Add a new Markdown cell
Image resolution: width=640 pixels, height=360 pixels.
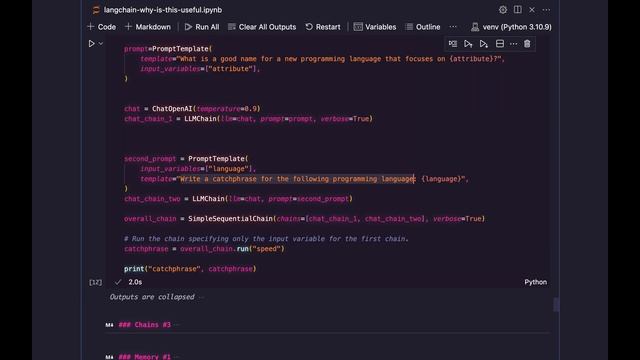(x=148, y=27)
